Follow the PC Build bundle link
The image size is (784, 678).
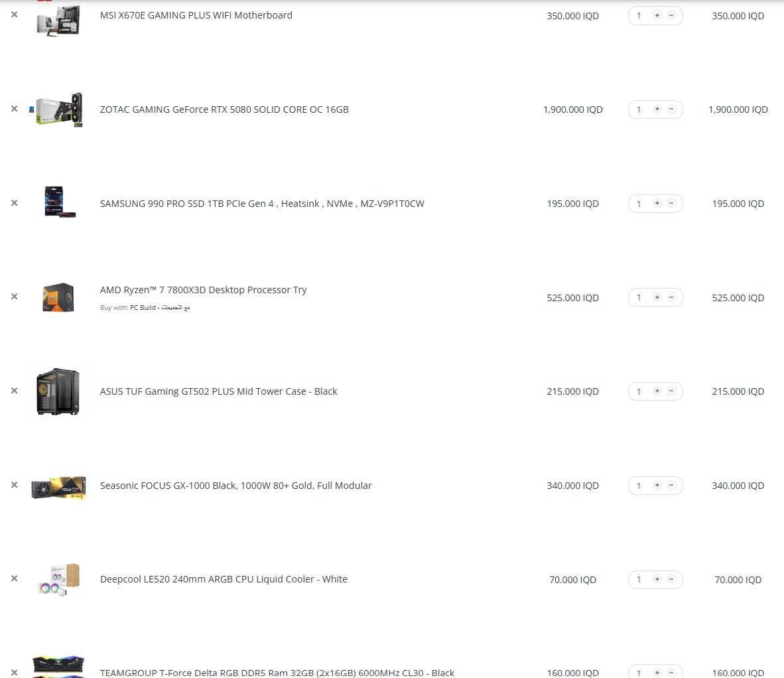pos(160,308)
